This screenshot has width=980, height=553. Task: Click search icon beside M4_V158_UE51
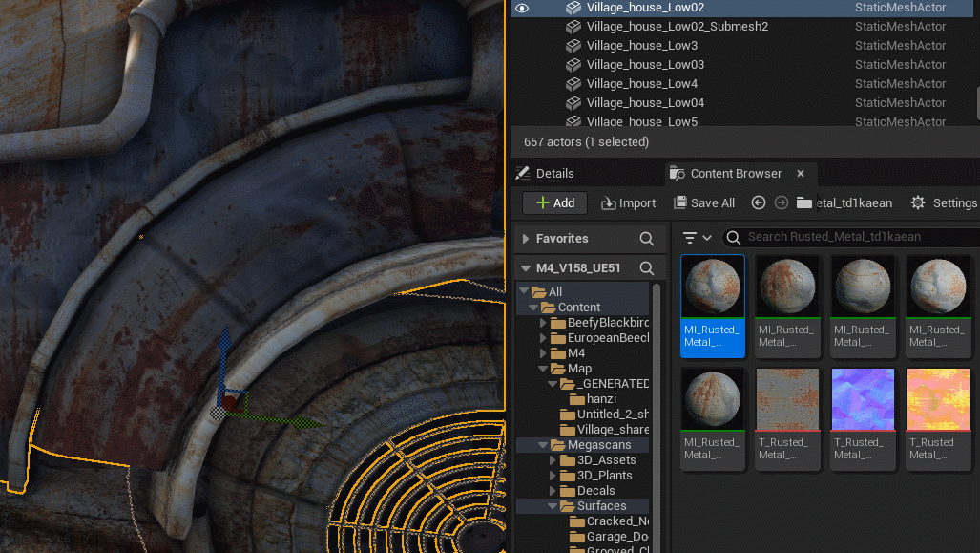click(x=647, y=268)
